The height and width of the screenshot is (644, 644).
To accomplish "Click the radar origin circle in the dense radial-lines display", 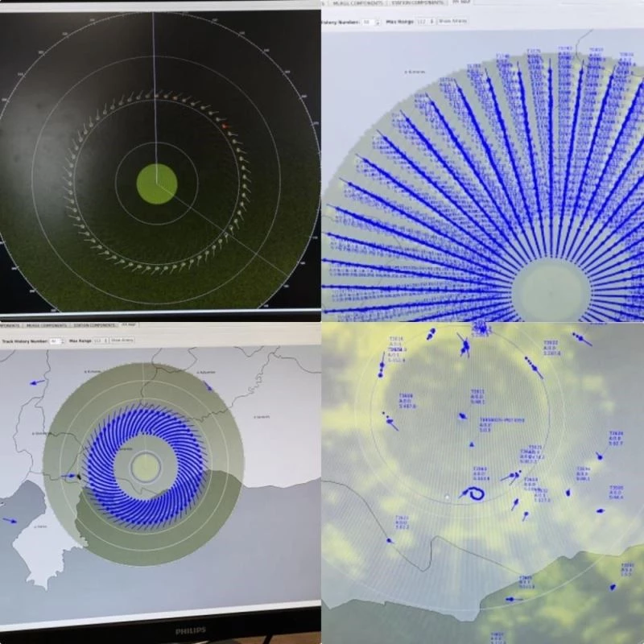I will tap(551, 290).
